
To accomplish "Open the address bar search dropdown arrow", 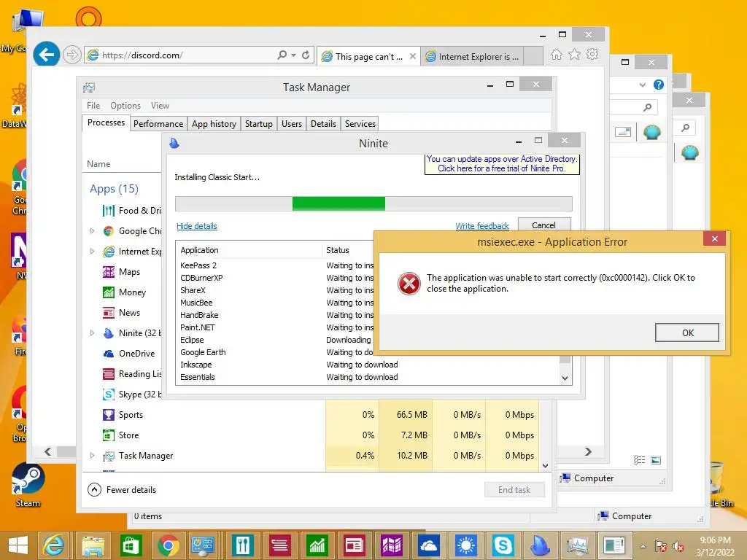I will tap(293, 55).
